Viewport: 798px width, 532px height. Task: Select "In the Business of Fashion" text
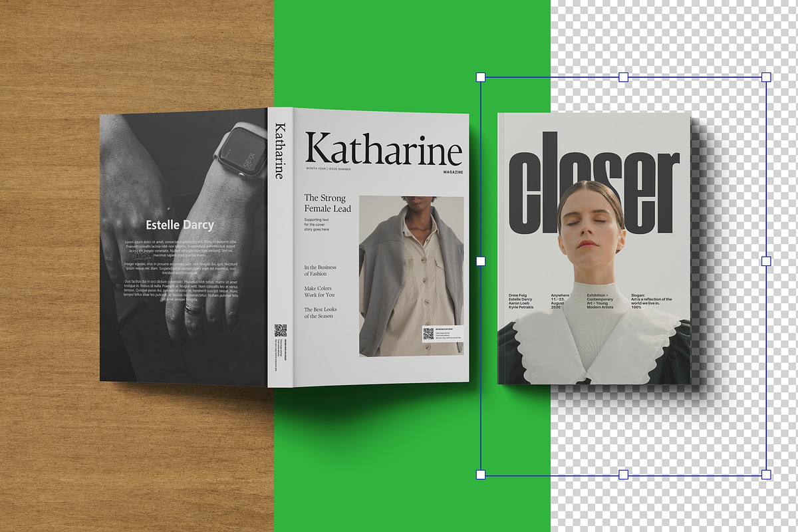pos(321,271)
